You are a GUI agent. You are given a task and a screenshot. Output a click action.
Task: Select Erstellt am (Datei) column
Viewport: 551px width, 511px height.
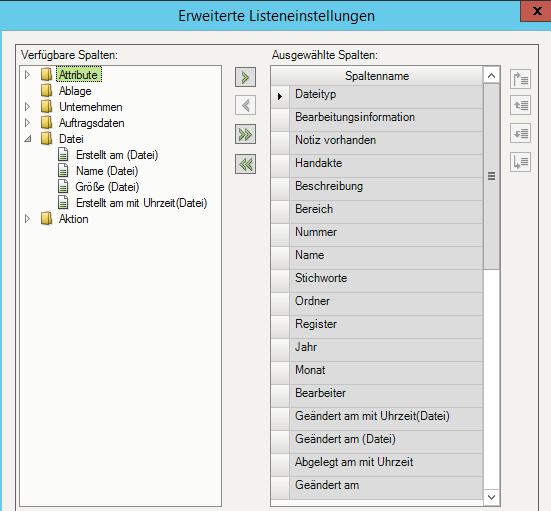[x=117, y=155]
